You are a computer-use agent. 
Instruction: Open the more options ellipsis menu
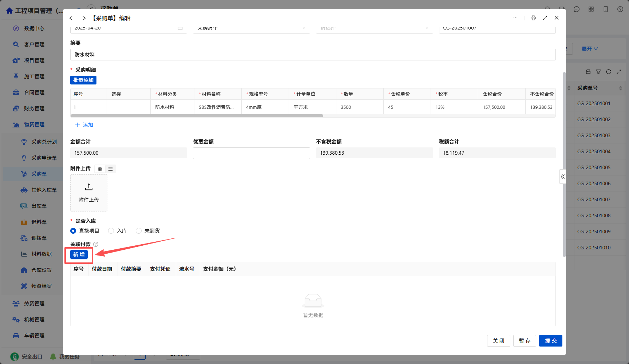(515, 18)
